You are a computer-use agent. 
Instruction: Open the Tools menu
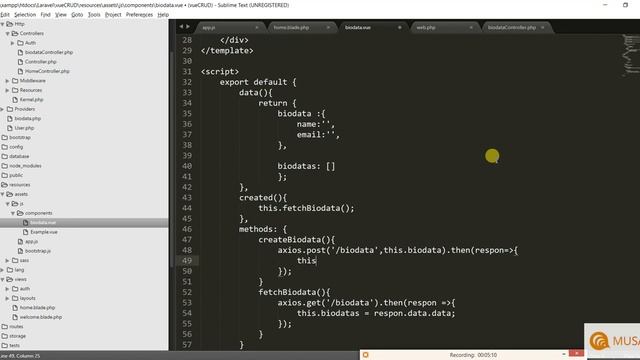point(94,15)
